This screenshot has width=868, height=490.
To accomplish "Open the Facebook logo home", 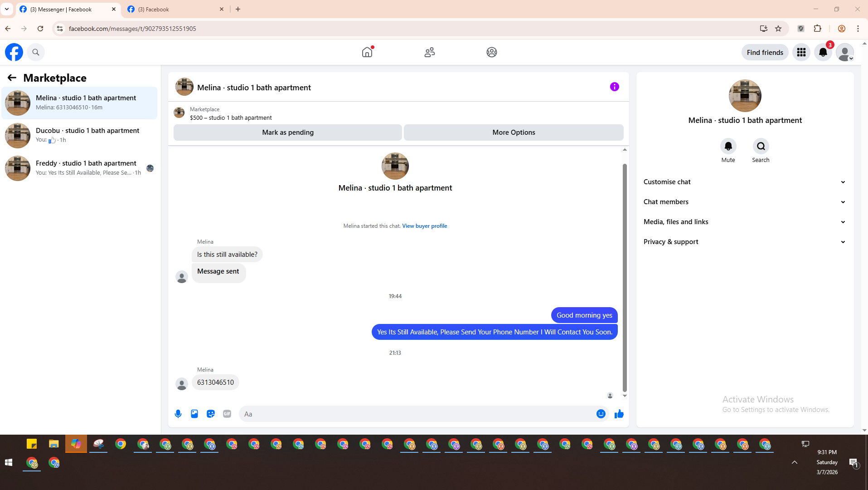I will tap(14, 52).
